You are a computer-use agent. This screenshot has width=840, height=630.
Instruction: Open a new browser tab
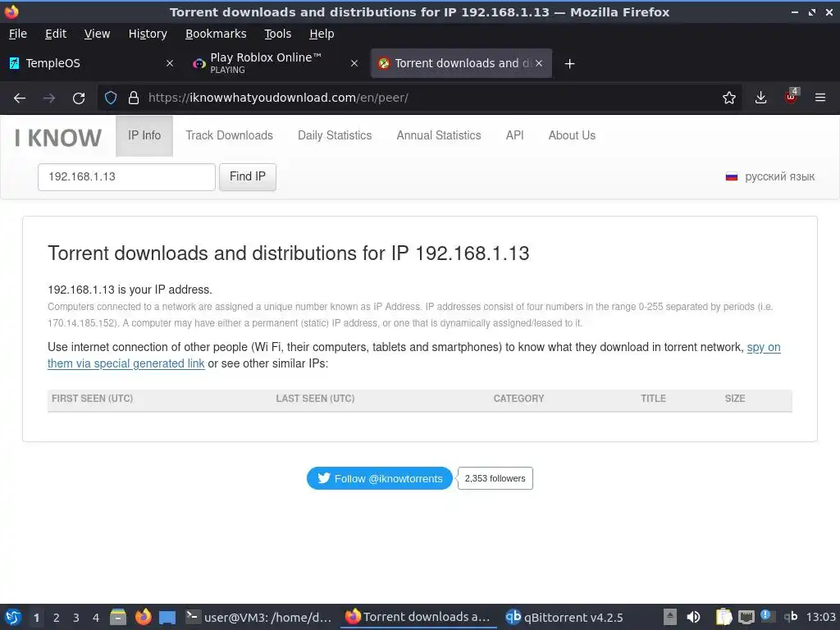tap(570, 64)
